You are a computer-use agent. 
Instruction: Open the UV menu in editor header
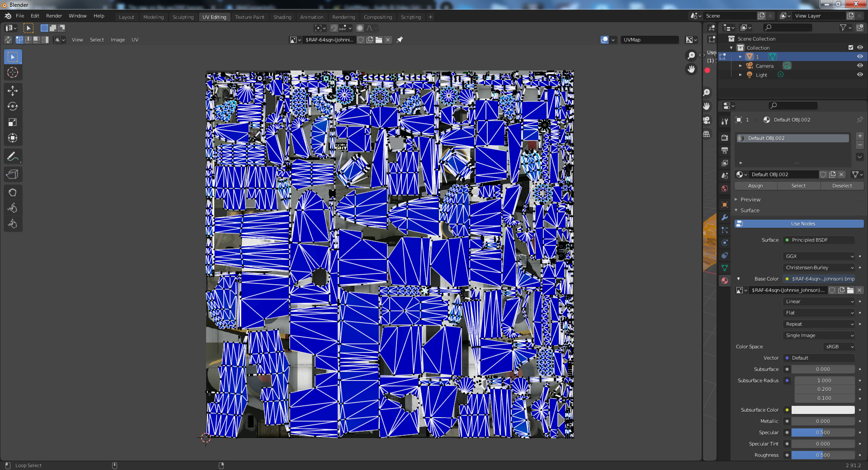(x=135, y=40)
